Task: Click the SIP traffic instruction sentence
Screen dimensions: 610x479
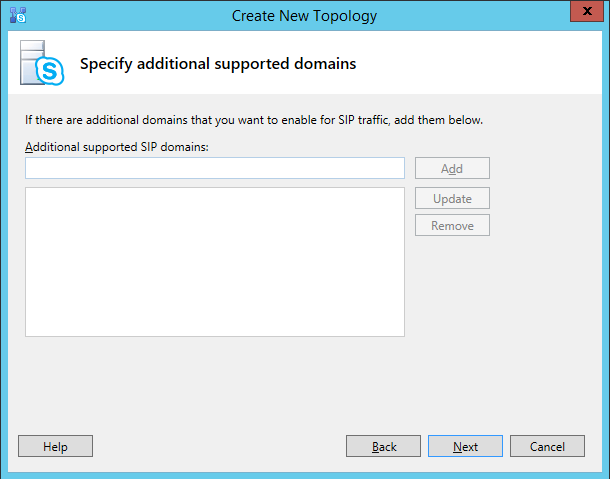Action: (x=254, y=120)
